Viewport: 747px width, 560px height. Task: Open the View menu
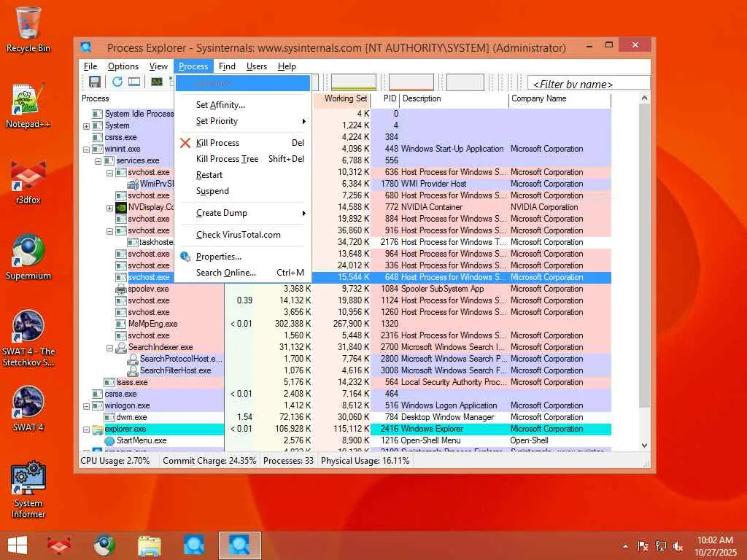[158, 66]
